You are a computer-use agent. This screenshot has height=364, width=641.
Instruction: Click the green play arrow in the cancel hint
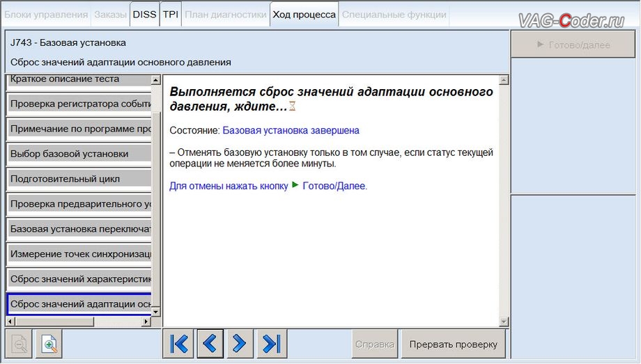coord(295,185)
